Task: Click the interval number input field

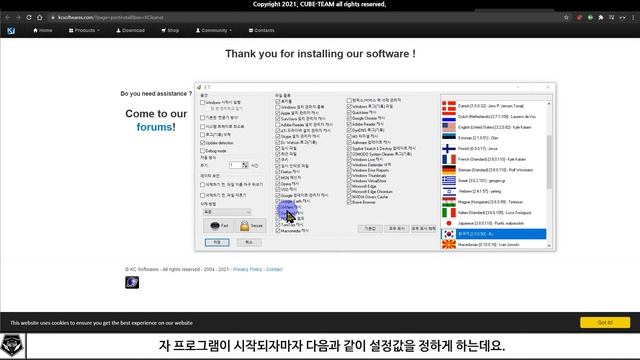Action: click(x=236, y=165)
